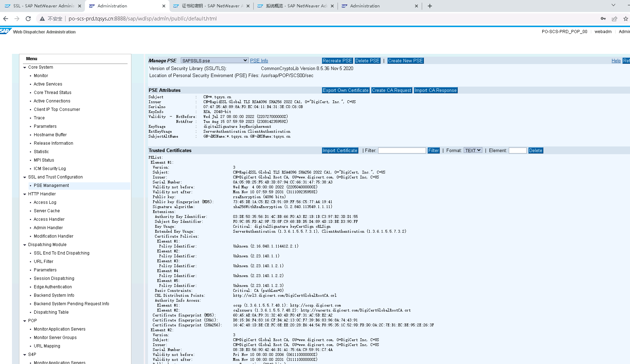Open Release Information

[x=54, y=143]
